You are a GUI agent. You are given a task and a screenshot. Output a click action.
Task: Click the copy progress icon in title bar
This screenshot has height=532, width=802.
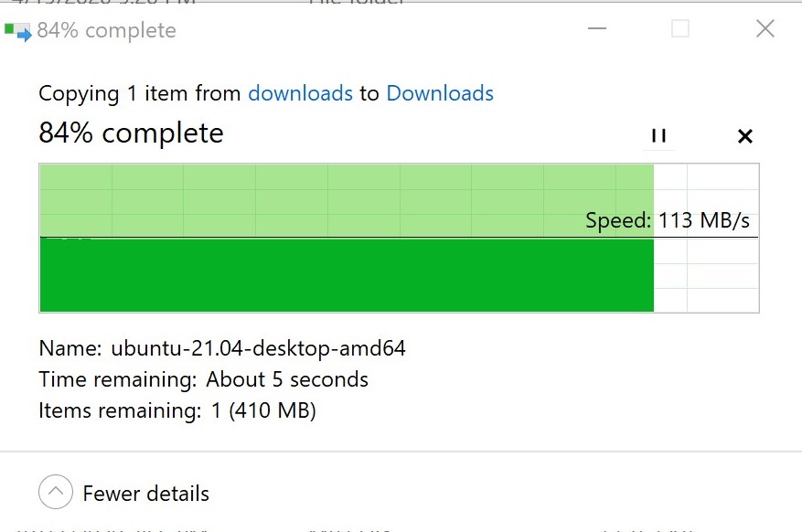click(x=18, y=31)
